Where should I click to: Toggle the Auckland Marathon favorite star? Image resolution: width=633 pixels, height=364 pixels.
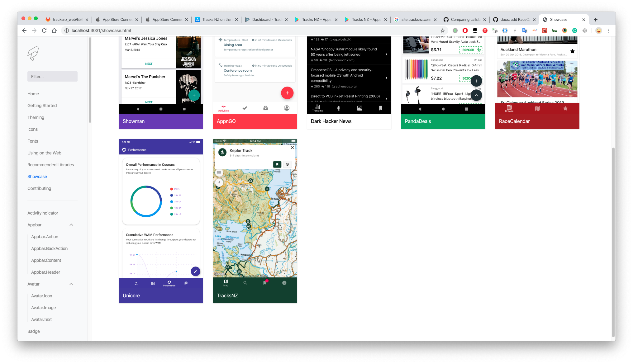(572, 51)
